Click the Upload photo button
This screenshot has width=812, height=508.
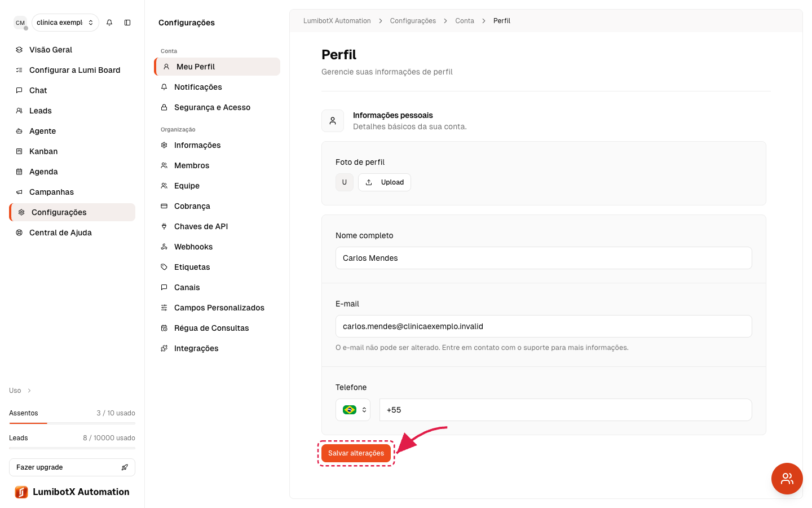[x=385, y=182]
